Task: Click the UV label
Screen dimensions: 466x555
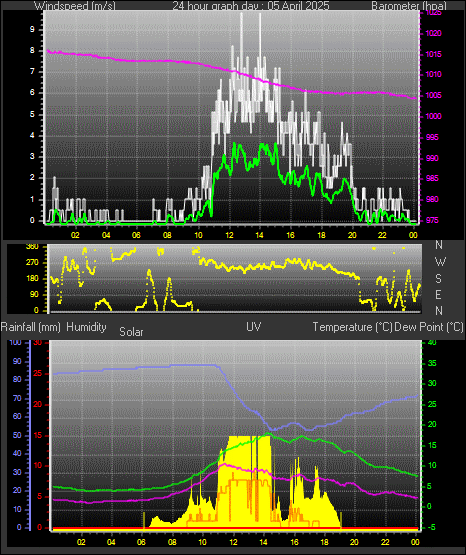Action: tap(254, 326)
